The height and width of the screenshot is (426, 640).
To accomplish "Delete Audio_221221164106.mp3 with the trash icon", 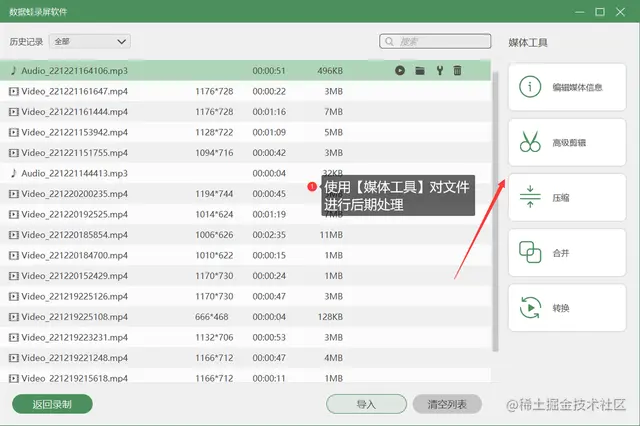I will [x=457, y=71].
